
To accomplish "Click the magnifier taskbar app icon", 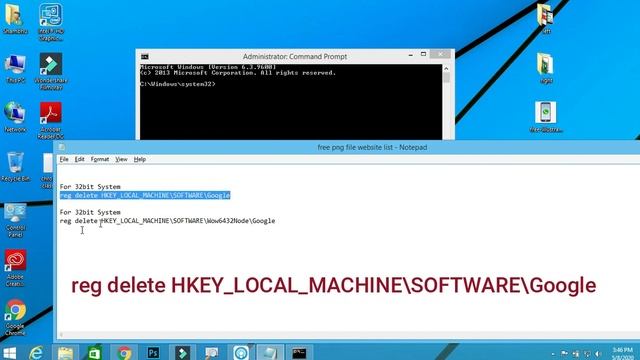I will click(211, 352).
